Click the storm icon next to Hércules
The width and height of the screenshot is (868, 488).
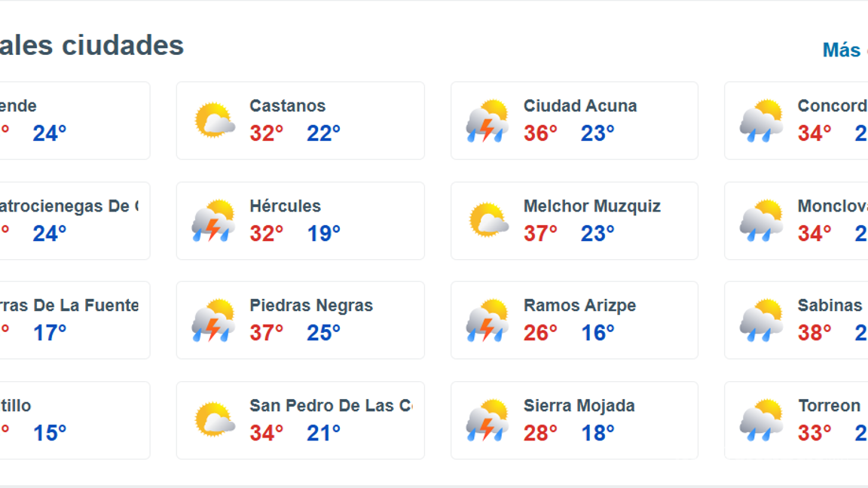[212, 221]
